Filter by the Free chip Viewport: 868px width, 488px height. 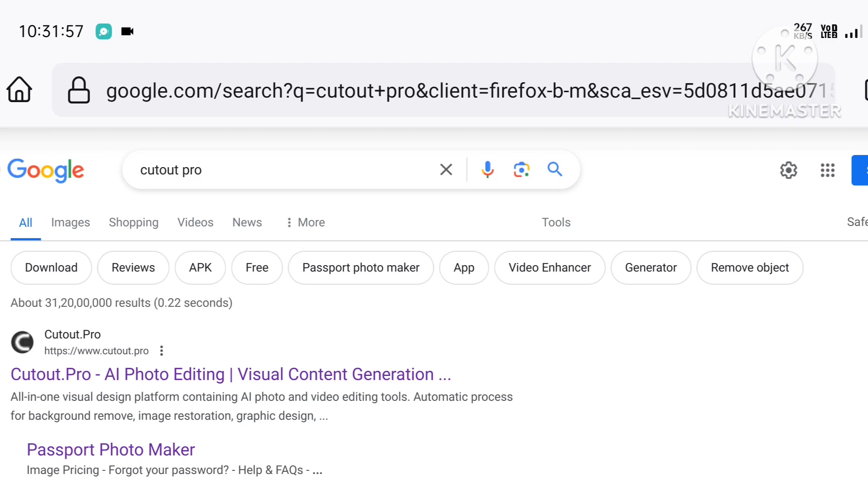coord(257,267)
